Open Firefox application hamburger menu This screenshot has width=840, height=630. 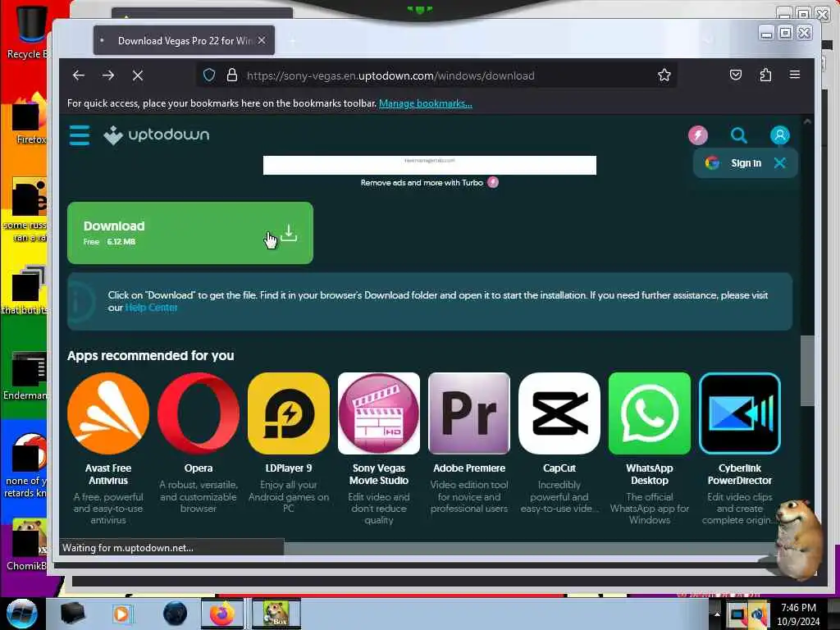[795, 75]
